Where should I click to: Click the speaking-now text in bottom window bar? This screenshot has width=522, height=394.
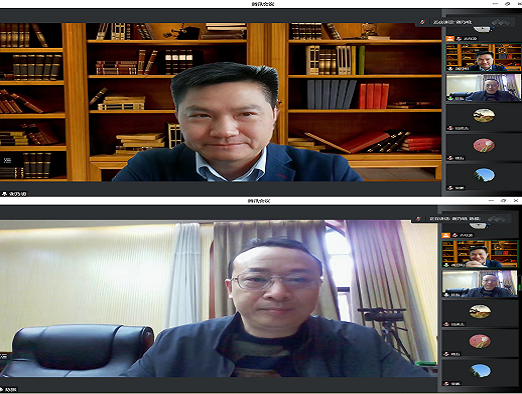click(454, 219)
